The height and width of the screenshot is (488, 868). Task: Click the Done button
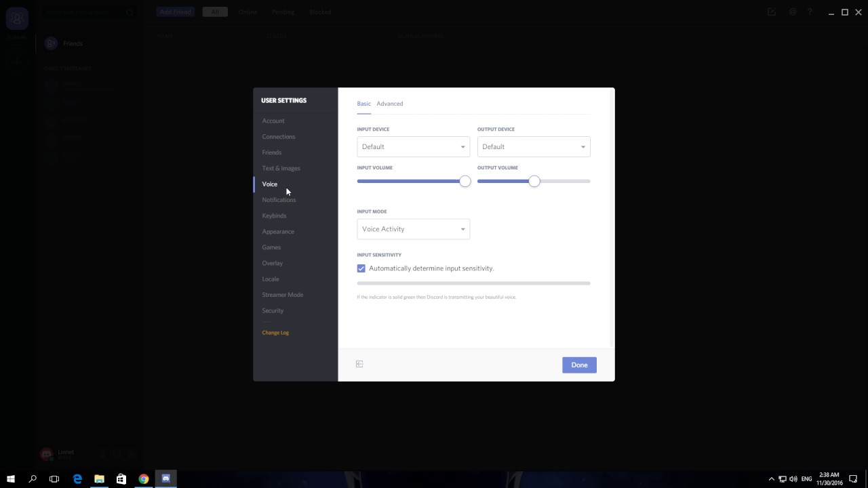(579, 365)
